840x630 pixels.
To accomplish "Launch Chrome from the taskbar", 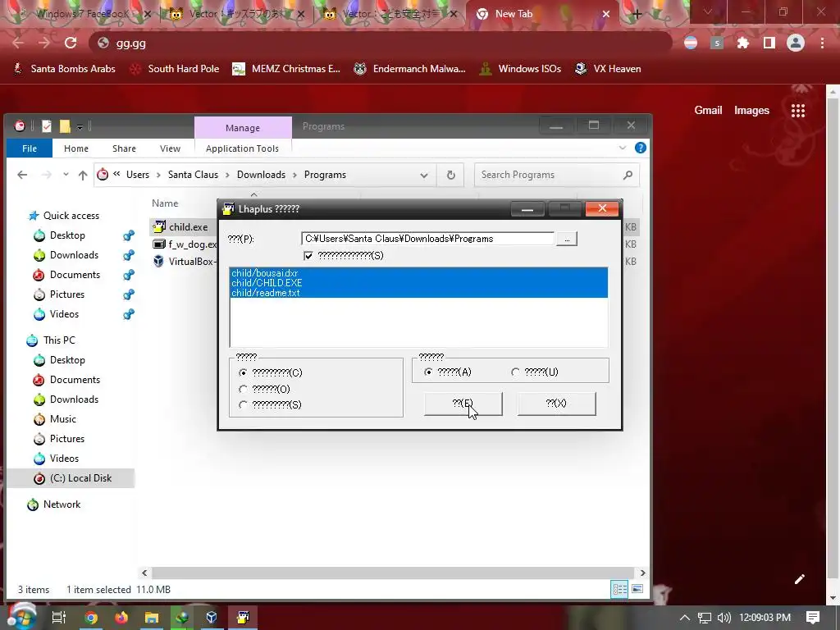I will click(91, 618).
